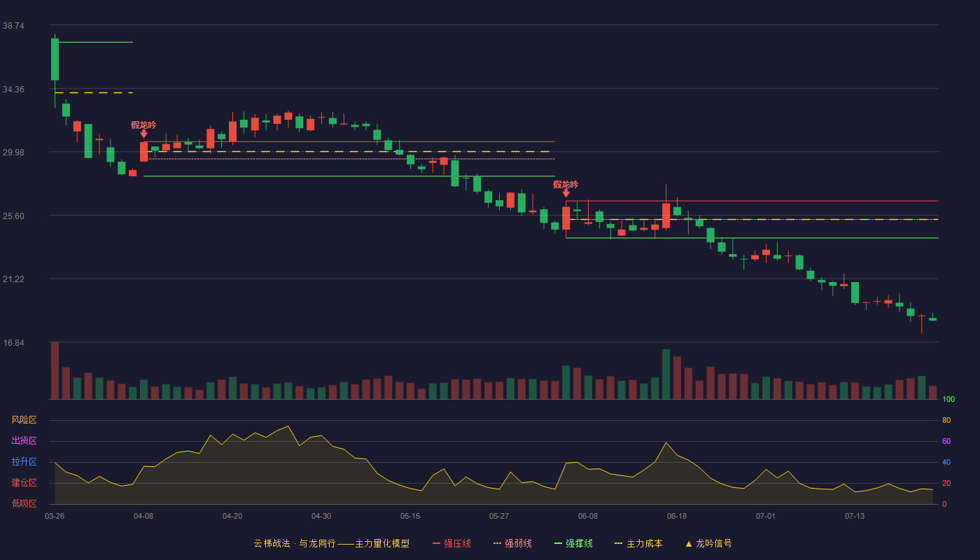
Task: Toggle the 主力成本 legend entry
Action: click(638, 543)
